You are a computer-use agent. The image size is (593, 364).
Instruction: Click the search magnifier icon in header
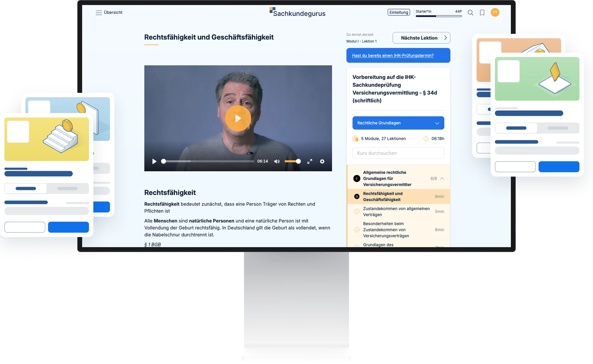470,13
